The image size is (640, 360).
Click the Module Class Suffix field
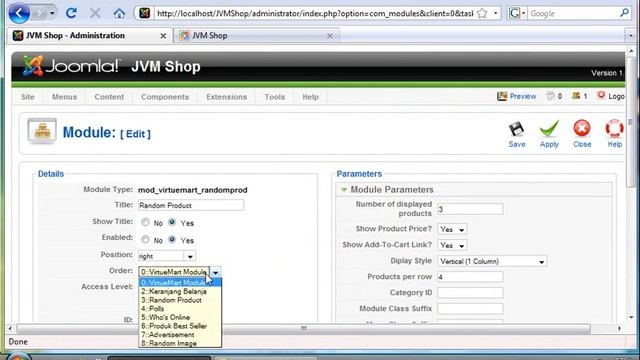tap(470, 309)
